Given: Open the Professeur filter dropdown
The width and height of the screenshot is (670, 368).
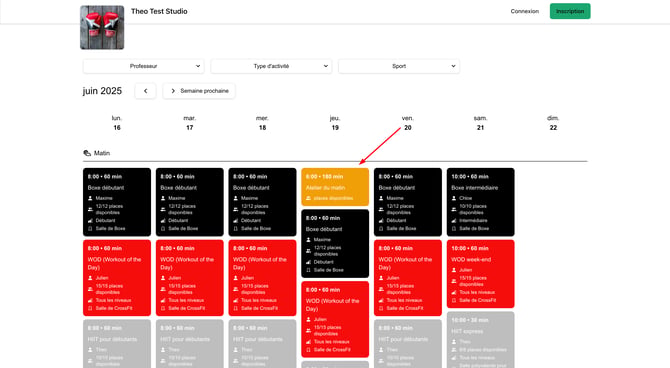Looking at the screenshot, I should pos(144,66).
